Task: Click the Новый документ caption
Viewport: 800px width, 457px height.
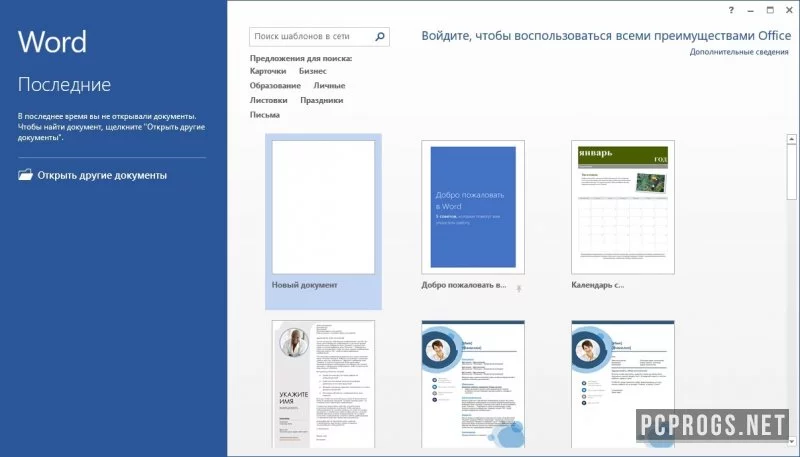Action: [x=304, y=285]
